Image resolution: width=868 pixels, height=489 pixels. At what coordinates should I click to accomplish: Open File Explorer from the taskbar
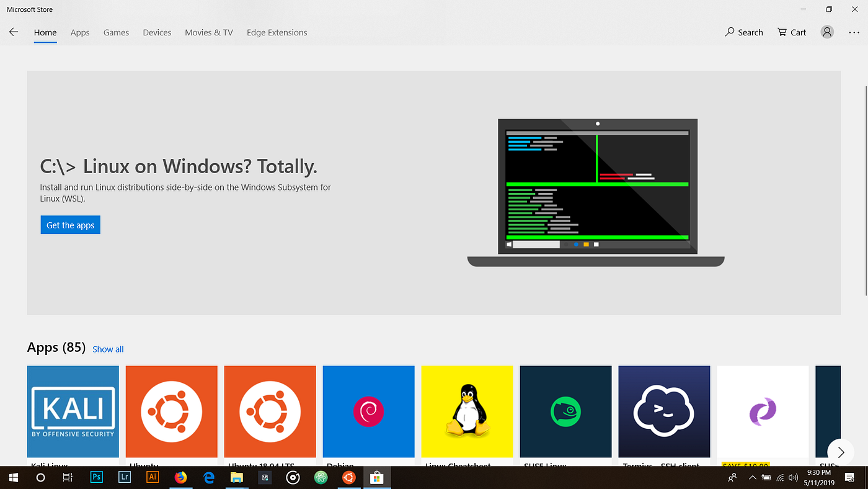(x=237, y=477)
